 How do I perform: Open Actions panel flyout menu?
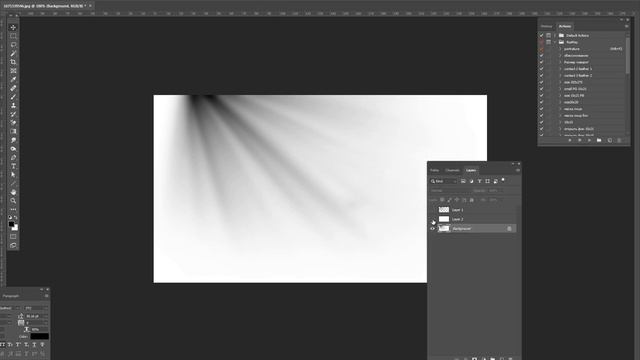627,26
